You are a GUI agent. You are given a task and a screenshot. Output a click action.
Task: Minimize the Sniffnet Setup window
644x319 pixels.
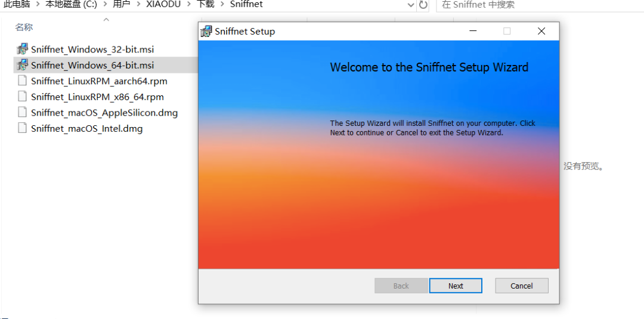click(x=473, y=32)
